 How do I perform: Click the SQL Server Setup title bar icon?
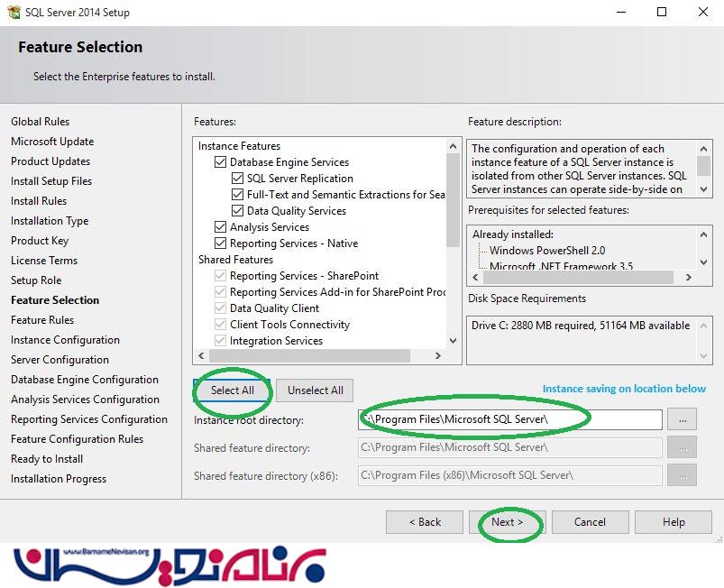point(14,13)
